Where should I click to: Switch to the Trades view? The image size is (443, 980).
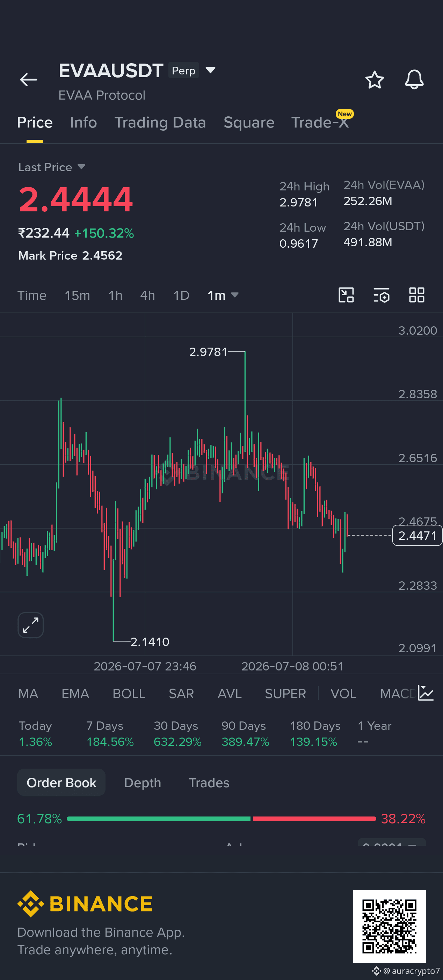(x=209, y=782)
